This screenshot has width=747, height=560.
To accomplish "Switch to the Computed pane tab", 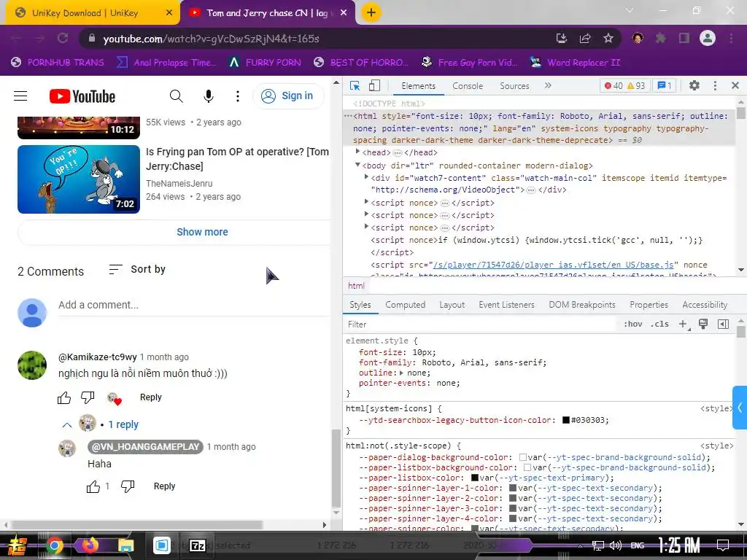I will 405,305.
